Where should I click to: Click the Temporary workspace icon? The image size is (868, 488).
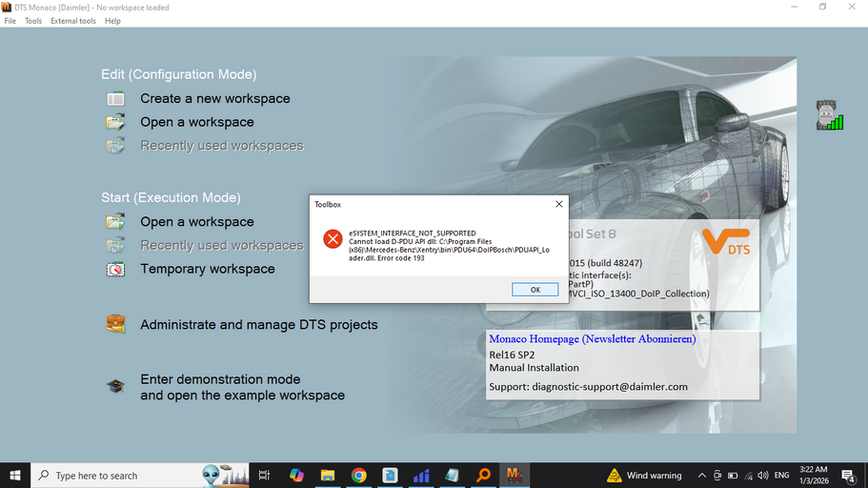pos(115,269)
